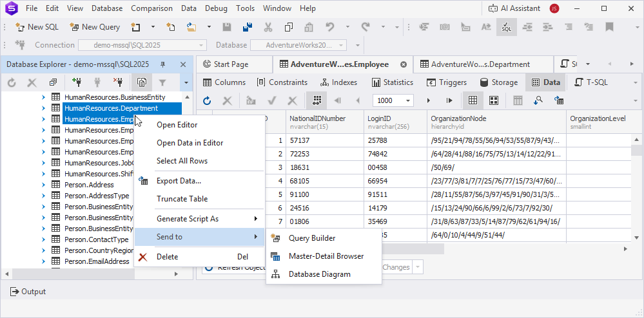Switch to the T-SQL tab
Image resolution: width=644 pixels, height=318 pixels.
pos(591,82)
